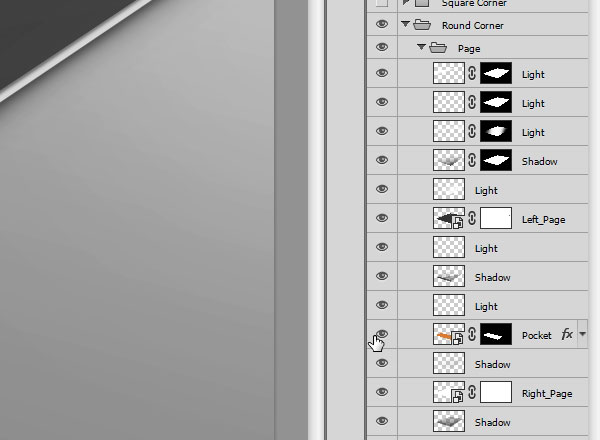
Task: Select the "Round Corner" group name
Action: pos(473,26)
